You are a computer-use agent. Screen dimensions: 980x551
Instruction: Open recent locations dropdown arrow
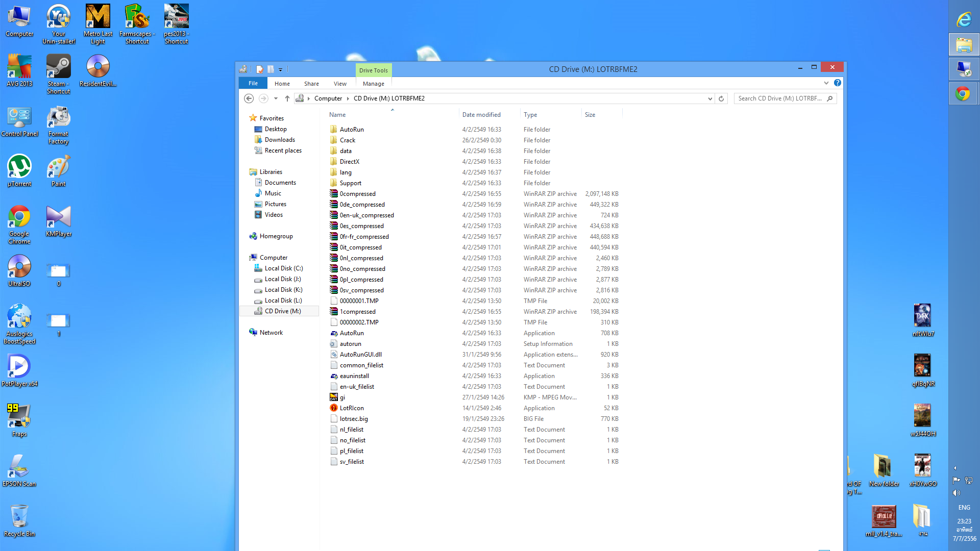(x=276, y=98)
